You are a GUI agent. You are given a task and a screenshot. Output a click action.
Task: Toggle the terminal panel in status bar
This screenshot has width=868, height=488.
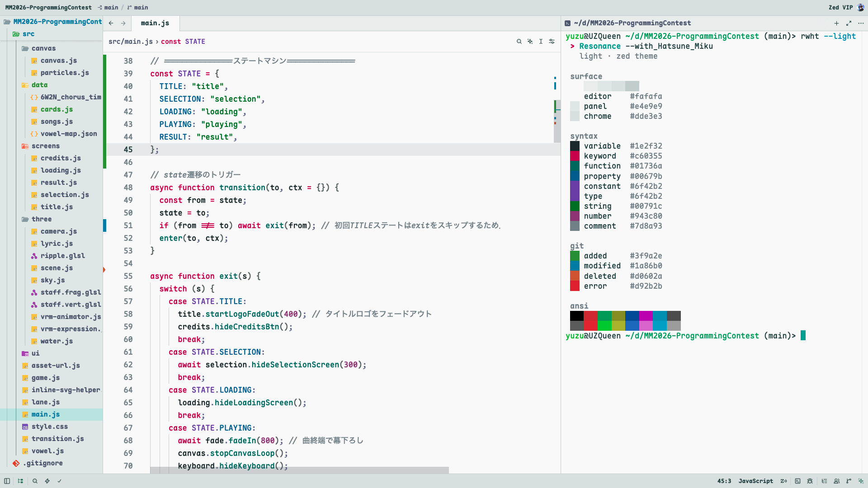(x=797, y=481)
